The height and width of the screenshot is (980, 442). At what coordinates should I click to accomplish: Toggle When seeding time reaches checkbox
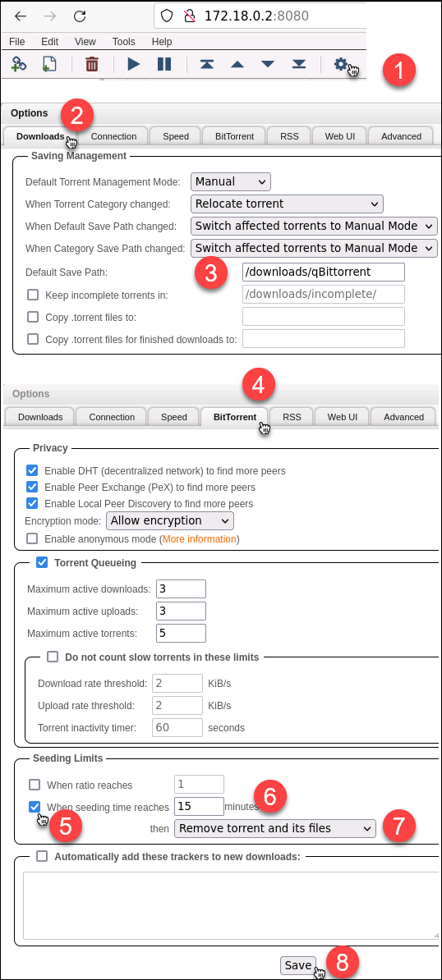point(35,806)
